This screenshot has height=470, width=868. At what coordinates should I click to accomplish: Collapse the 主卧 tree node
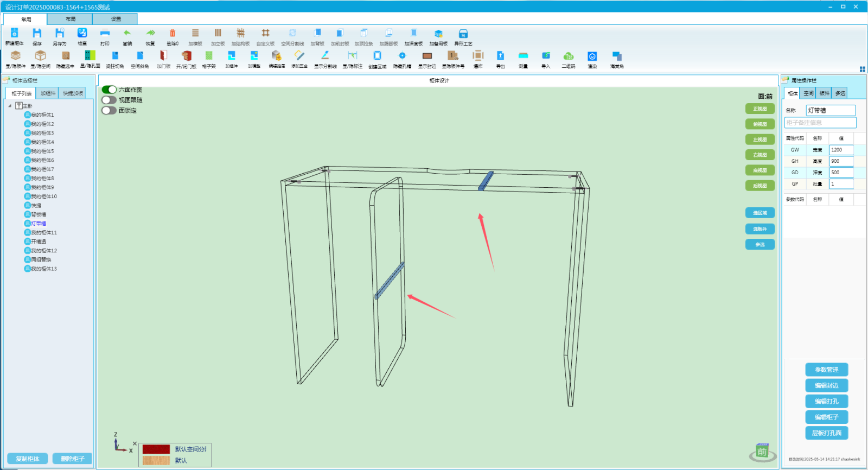pos(10,106)
